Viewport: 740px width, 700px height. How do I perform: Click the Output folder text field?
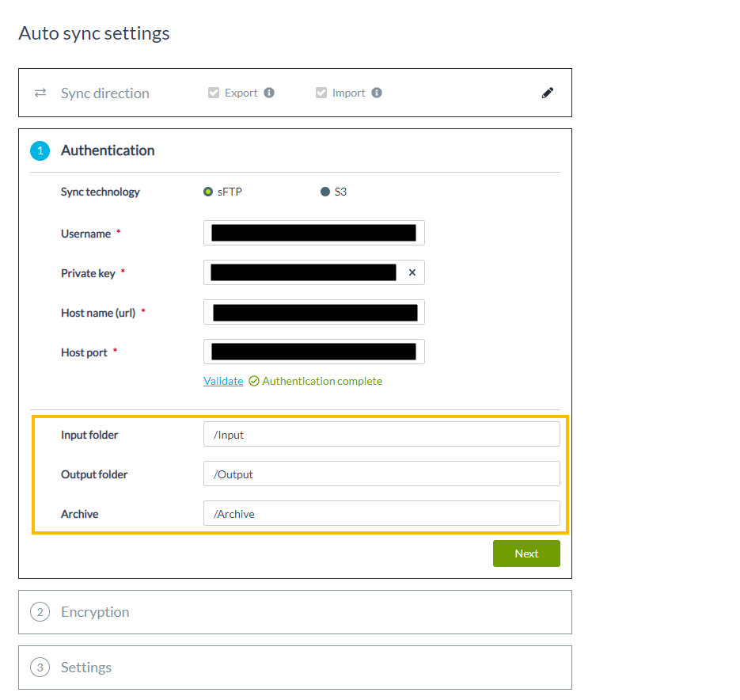(381, 474)
